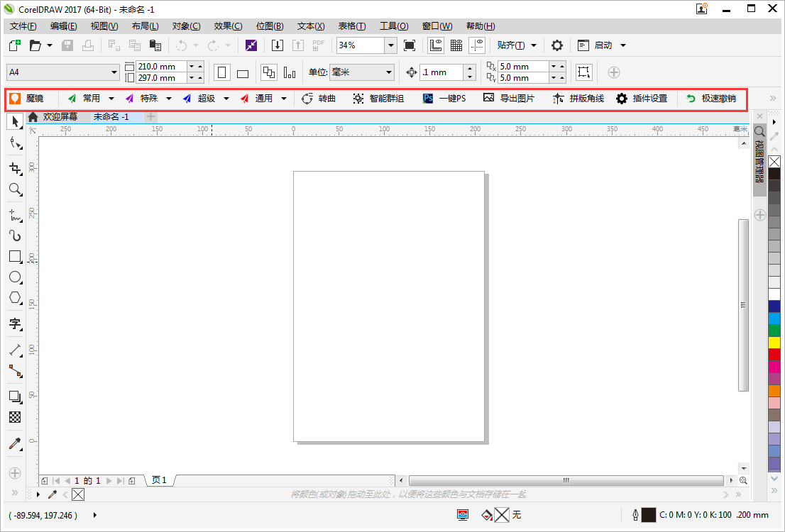The image size is (785, 532).
Task: Toggle show grid button
Action: pyautogui.click(x=456, y=45)
